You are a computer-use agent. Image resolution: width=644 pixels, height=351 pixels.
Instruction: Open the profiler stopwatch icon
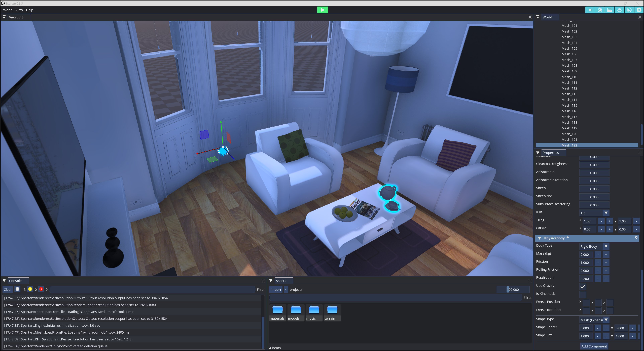point(600,10)
